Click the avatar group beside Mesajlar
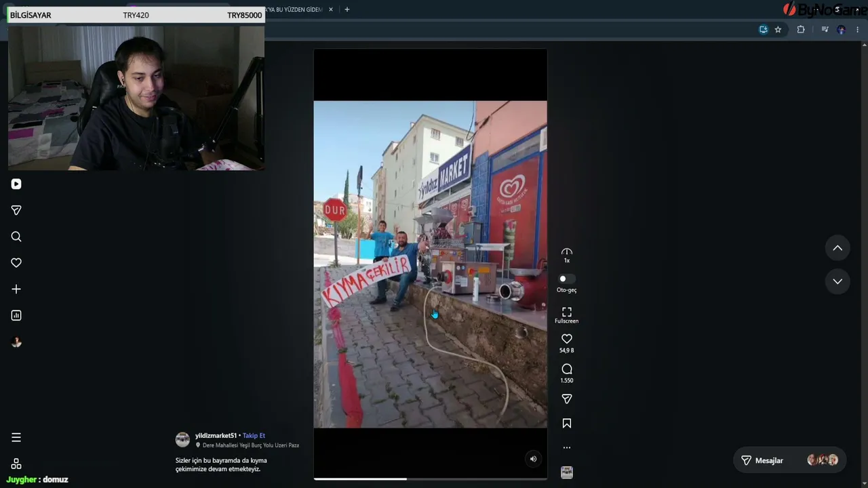This screenshot has width=868, height=488. 823,460
